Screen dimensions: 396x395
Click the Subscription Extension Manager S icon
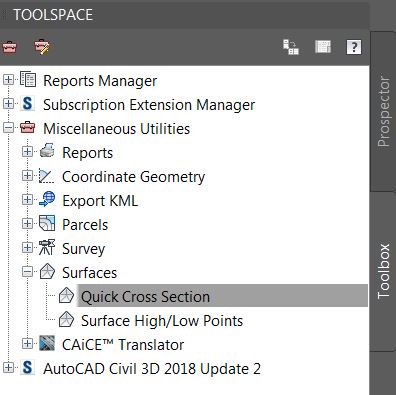[x=27, y=104]
